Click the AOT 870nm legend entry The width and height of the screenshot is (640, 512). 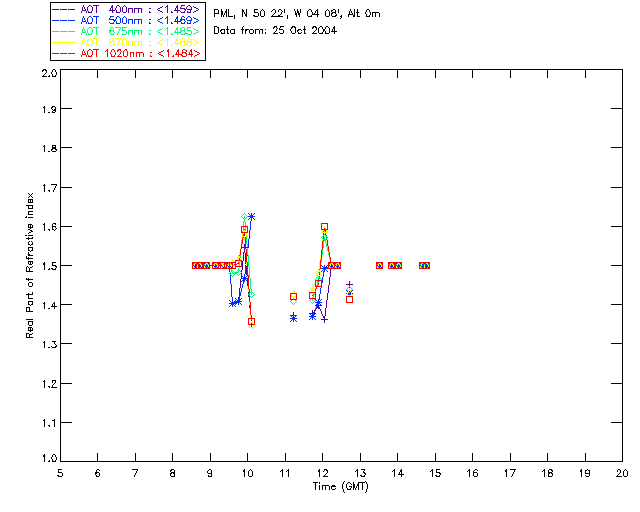[x=126, y=42]
